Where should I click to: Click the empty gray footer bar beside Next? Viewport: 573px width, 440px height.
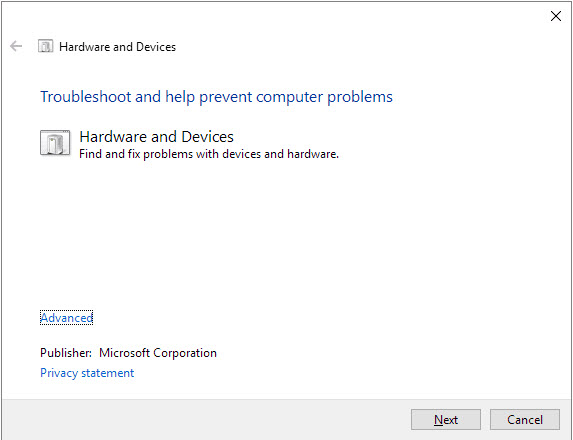coord(205,420)
